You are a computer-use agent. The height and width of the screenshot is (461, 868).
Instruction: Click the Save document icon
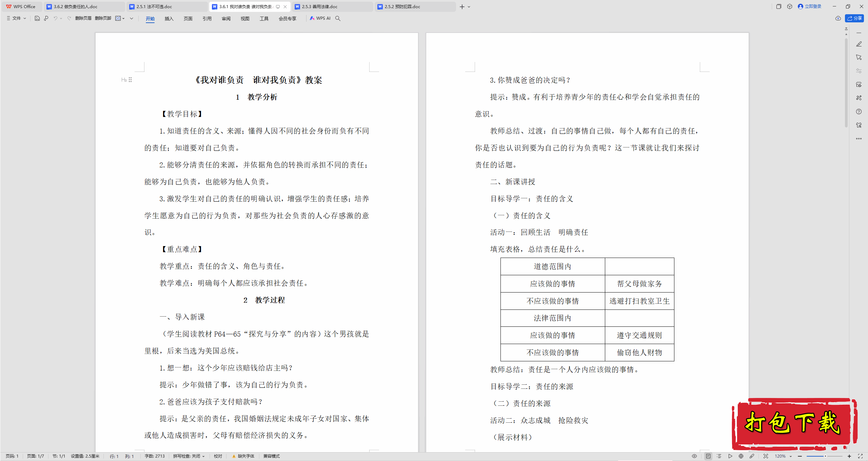point(37,18)
